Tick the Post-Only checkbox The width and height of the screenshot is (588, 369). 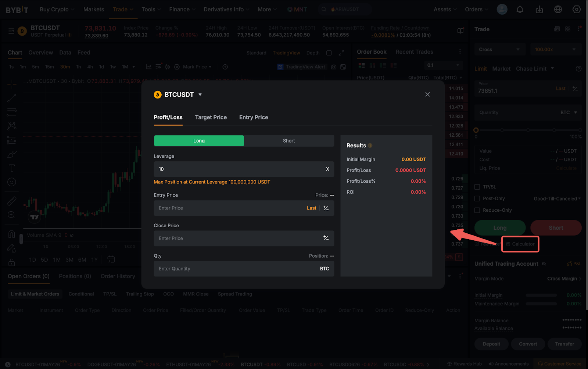click(477, 198)
